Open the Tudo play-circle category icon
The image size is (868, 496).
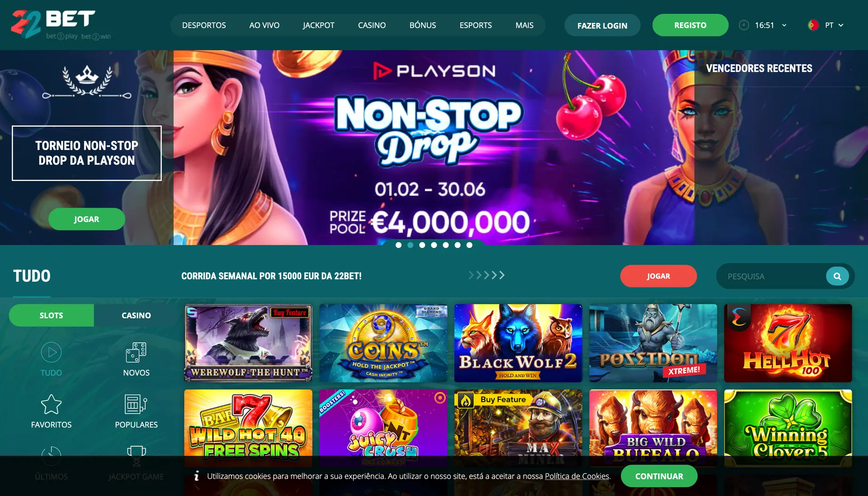(51, 352)
